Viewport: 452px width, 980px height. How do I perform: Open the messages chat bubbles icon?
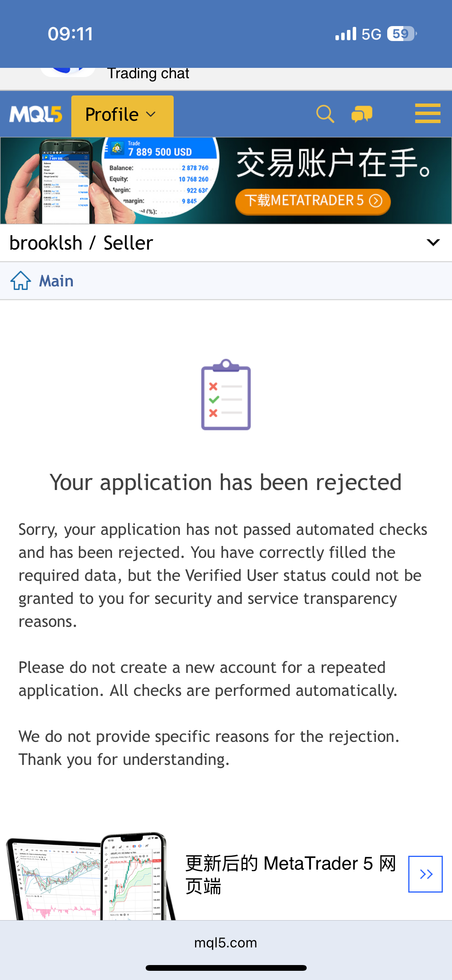362,114
